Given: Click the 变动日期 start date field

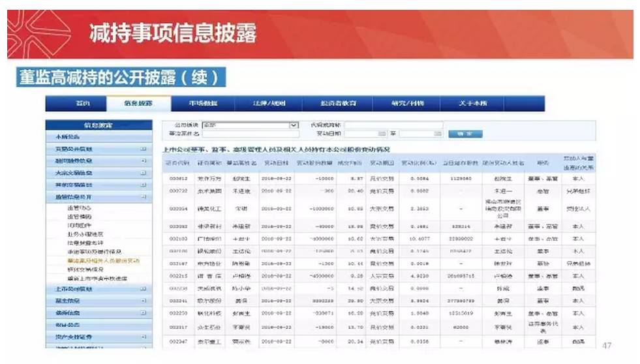Looking at the screenshot, I should pos(365,134).
